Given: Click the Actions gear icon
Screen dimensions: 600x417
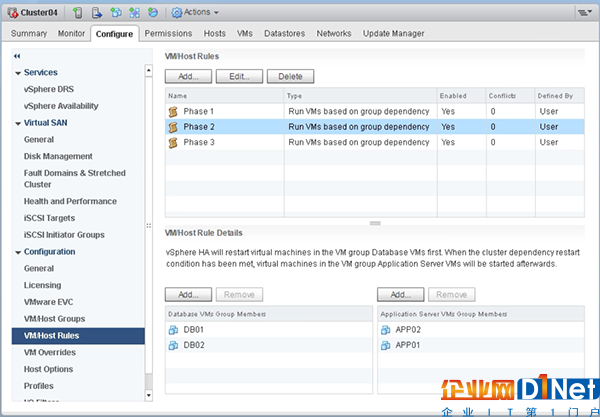Looking at the screenshot, I should pos(177,13).
